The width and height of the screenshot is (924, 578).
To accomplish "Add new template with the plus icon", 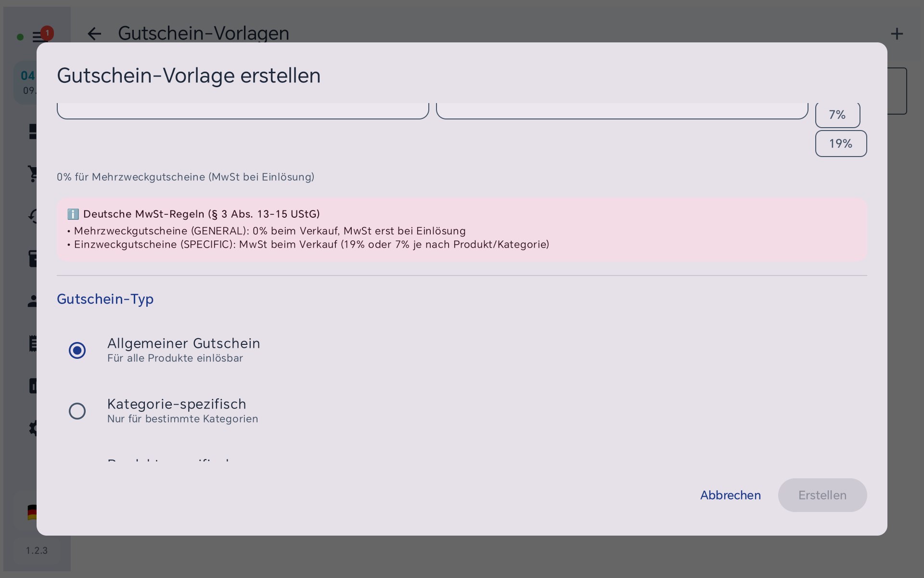I will [897, 34].
